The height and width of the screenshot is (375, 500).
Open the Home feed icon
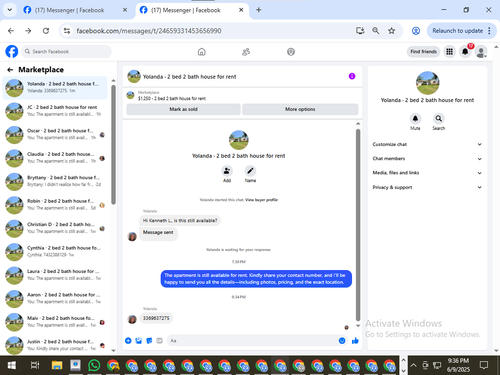pos(202,52)
